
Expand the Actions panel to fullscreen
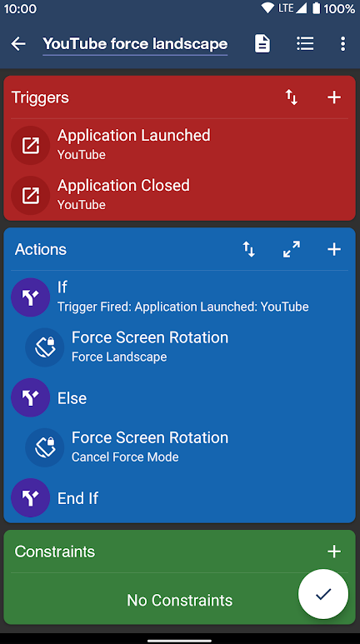click(292, 249)
